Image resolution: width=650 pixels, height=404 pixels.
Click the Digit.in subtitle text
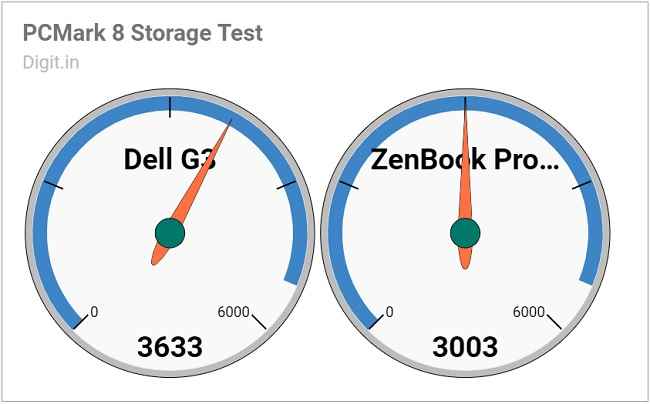[x=51, y=63]
